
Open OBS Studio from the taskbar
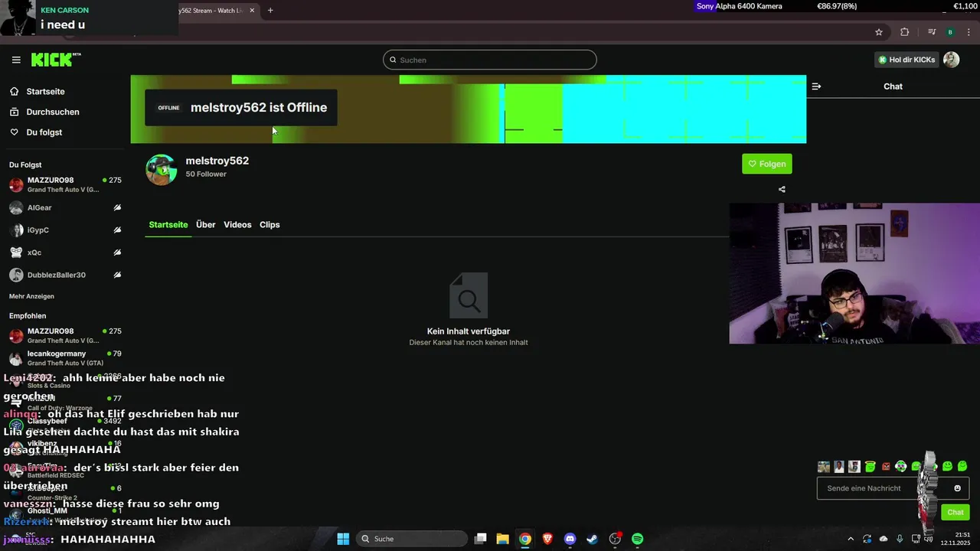coord(615,539)
